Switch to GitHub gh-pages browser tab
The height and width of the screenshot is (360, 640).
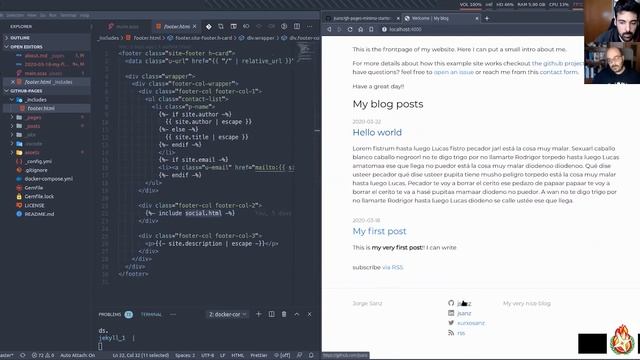(362, 18)
